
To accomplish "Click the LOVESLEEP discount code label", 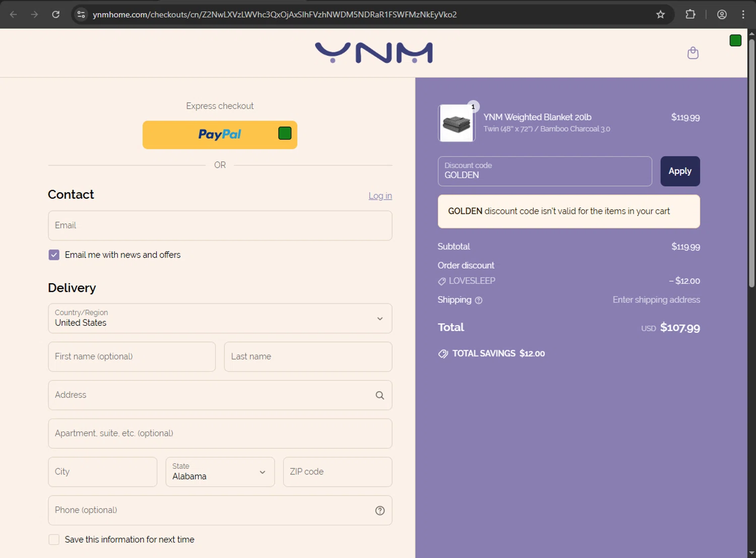I will point(472,281).
